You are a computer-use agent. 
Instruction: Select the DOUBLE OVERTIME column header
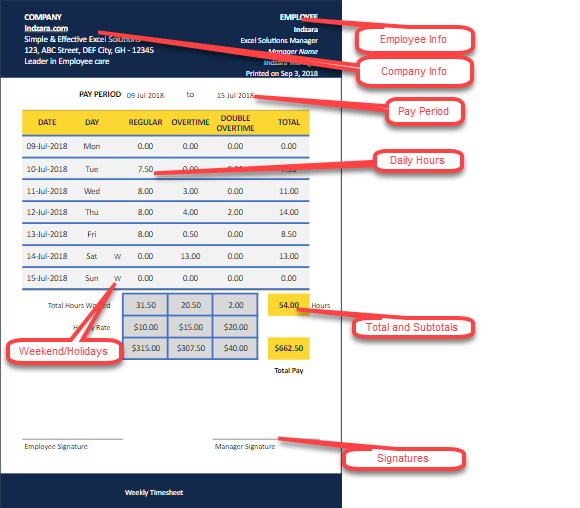pyautogui.click(x=235, y=123)
